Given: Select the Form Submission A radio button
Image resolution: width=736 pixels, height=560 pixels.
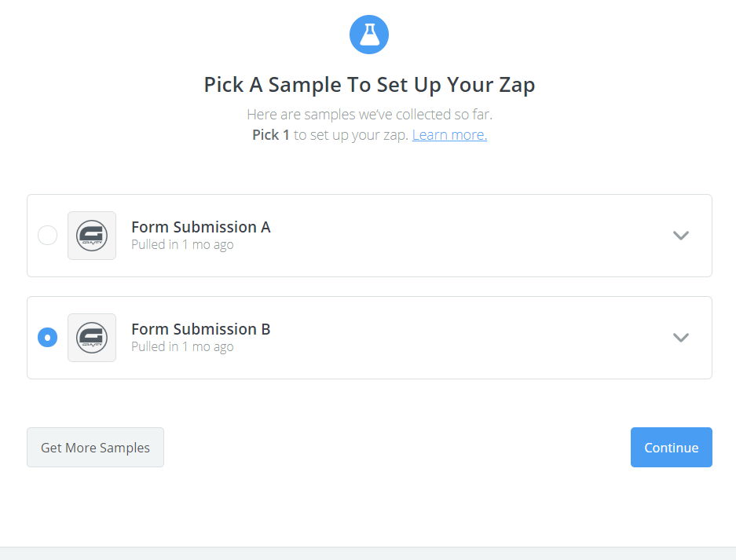Looking at the screenshot, I should click(x=48, y=236).
